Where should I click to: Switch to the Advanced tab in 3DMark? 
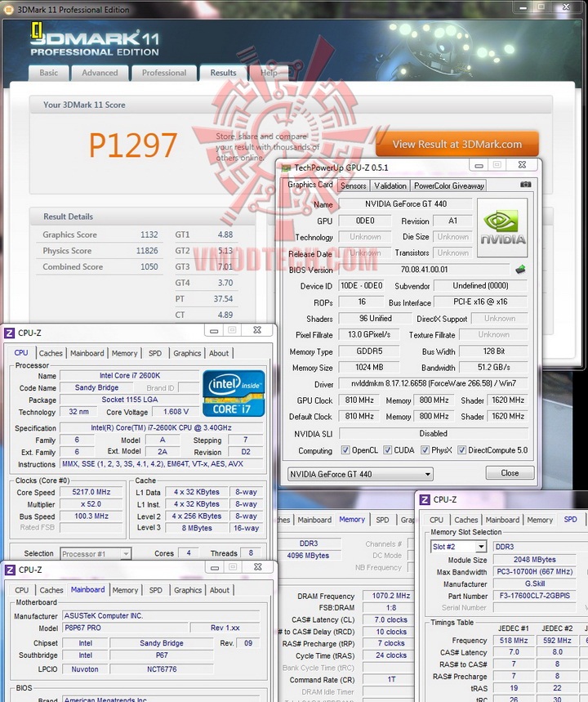(100, 73)
